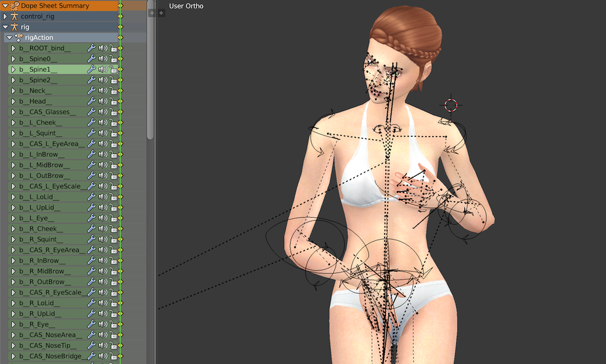Click the keyframe diamond on b__ROOT_bind__ row

(121, 49)
